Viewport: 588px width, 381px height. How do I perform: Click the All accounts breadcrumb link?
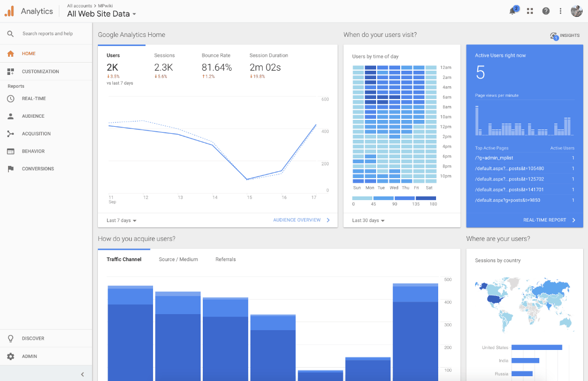80,6
